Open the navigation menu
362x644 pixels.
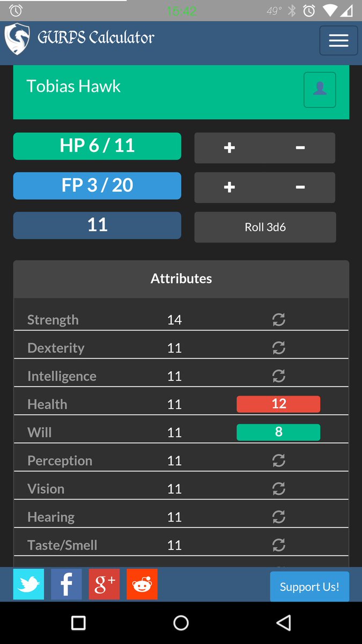338,40
